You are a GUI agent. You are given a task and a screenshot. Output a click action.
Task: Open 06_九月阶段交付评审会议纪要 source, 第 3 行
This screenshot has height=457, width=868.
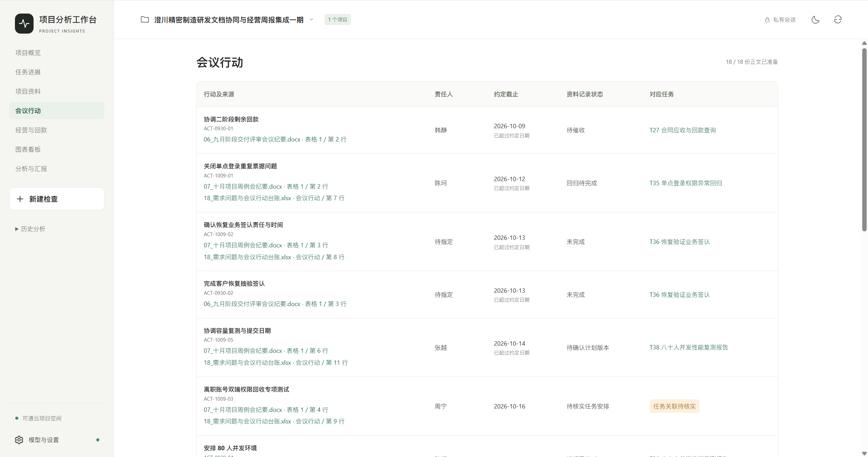coord(275,304)
